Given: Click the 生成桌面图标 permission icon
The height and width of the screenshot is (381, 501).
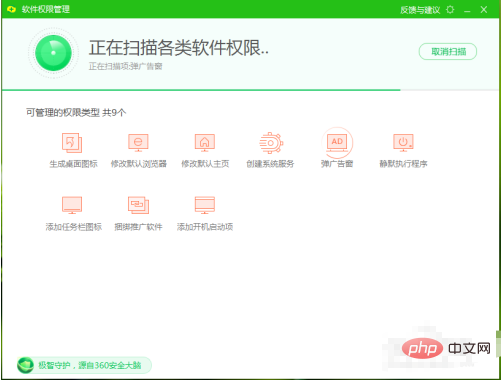Looking at the screenshot, I should coord(72,143).
